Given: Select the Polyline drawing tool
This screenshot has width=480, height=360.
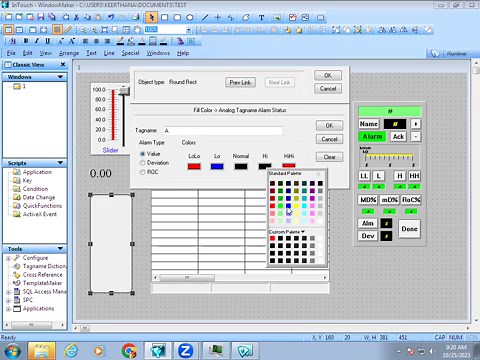Looking at the screenshot, I should pyautogui.click(x=231, y=17).
